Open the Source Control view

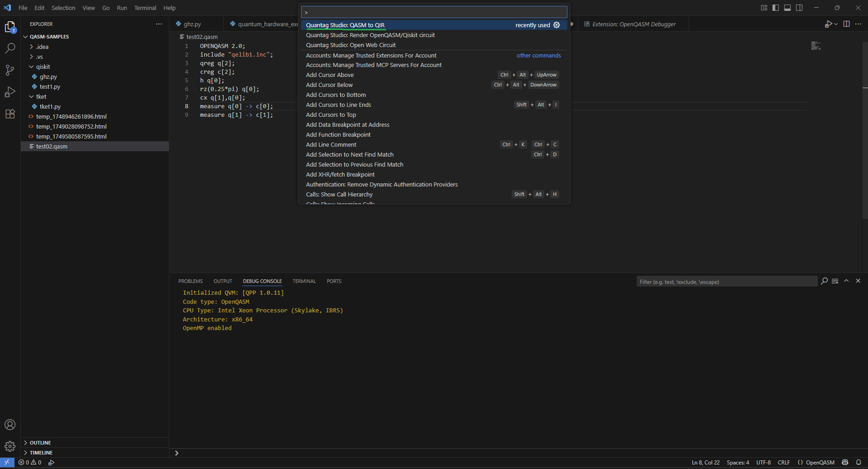click(x=10, y=70)
